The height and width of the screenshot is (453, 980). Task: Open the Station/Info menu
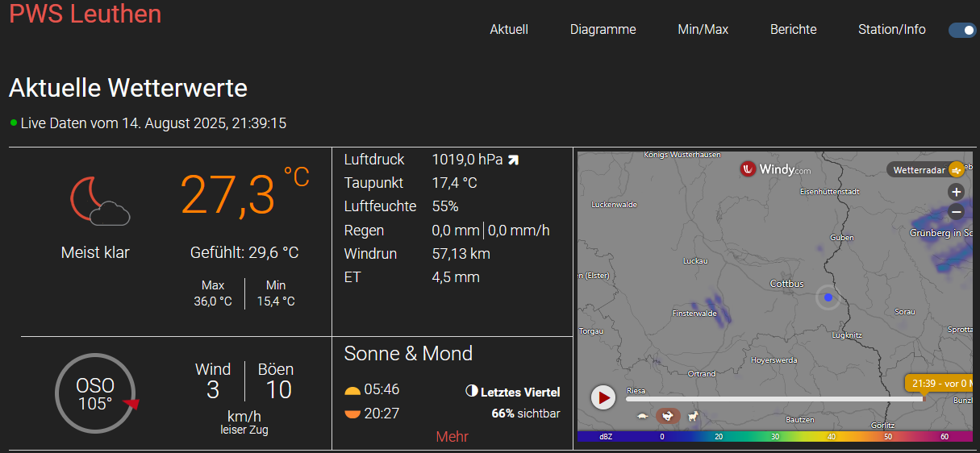(891, 30)
